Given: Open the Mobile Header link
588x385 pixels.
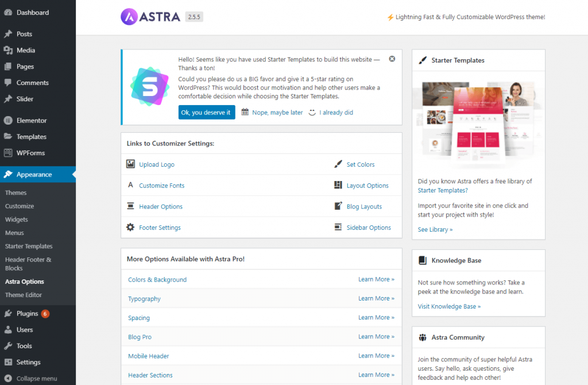Looking at the screenshot, I should (149, 356).
